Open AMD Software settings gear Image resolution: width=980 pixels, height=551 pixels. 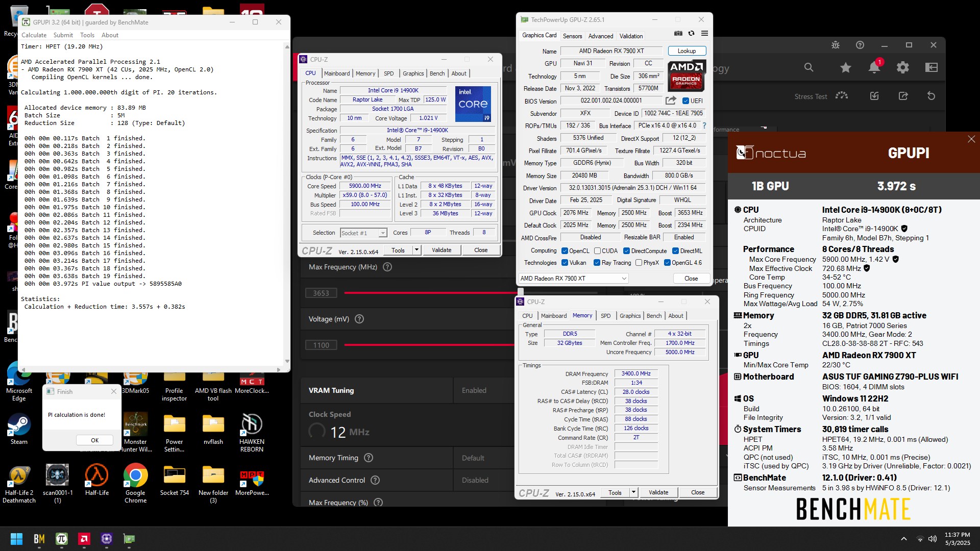[x=903, y=67]
